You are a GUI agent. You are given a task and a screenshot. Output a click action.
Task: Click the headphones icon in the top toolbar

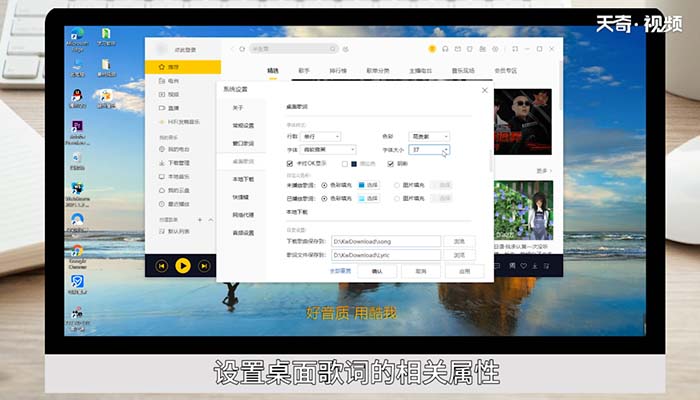click(x=445, y=49)
